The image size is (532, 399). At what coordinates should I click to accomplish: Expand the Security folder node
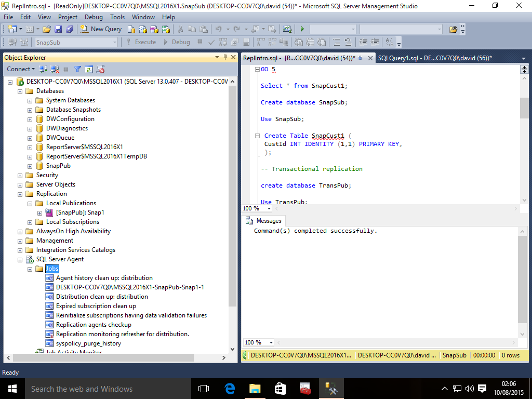coord(20,175)
